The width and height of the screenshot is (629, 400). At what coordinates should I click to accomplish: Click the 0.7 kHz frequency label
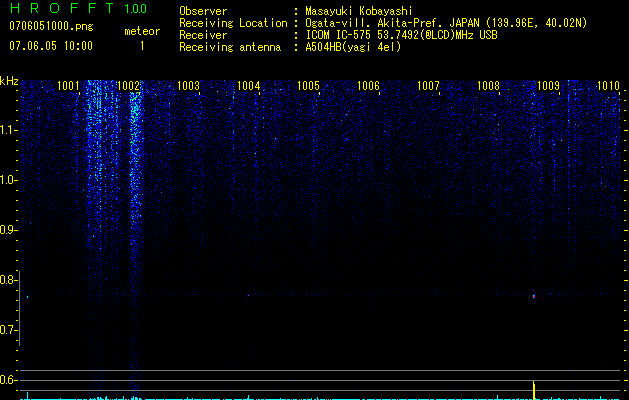(8, 330)
